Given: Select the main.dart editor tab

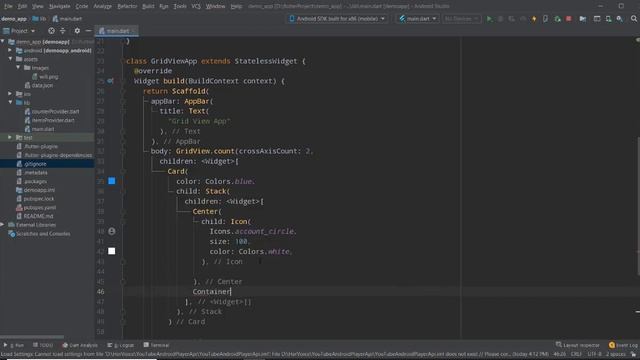Looking at the screenshot, I should click(x=116, y=31).
